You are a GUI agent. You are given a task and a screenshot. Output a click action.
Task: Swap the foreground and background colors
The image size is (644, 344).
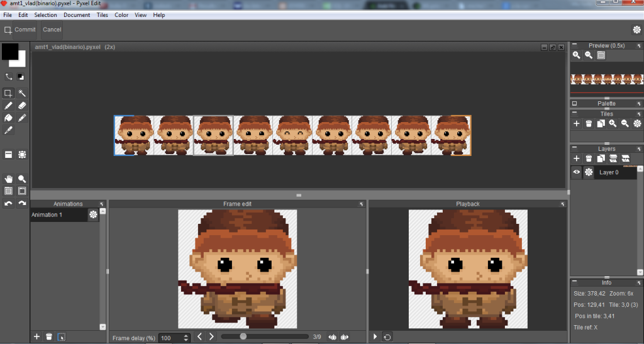point(9,77)
